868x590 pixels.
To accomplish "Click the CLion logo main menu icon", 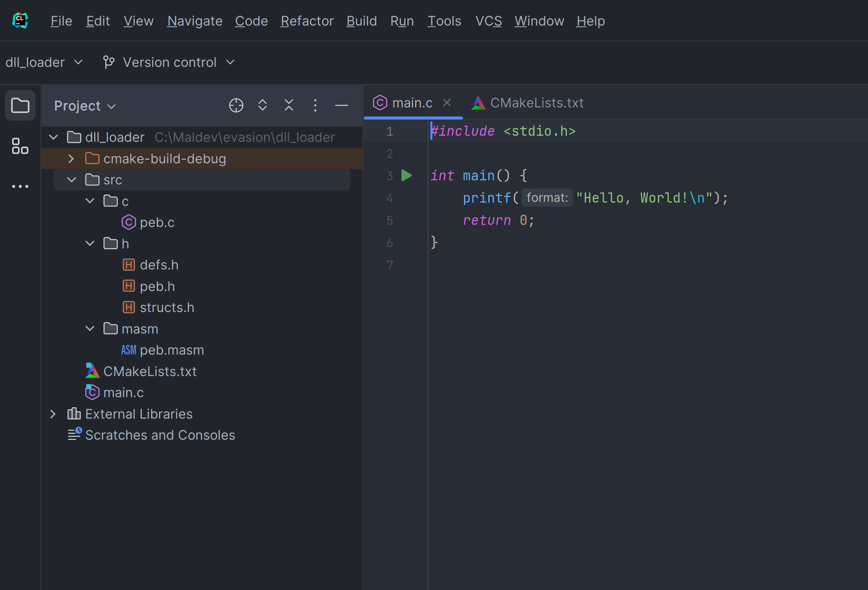I will coord(20,20).
